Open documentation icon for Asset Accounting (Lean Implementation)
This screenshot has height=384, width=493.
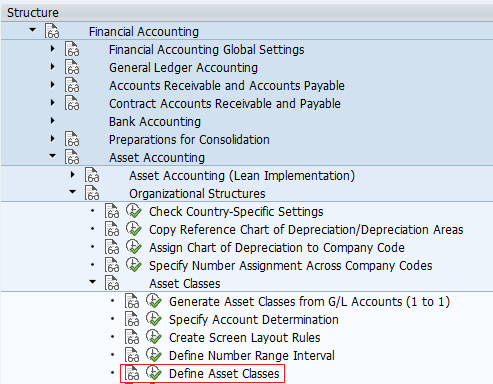point(92,175)
